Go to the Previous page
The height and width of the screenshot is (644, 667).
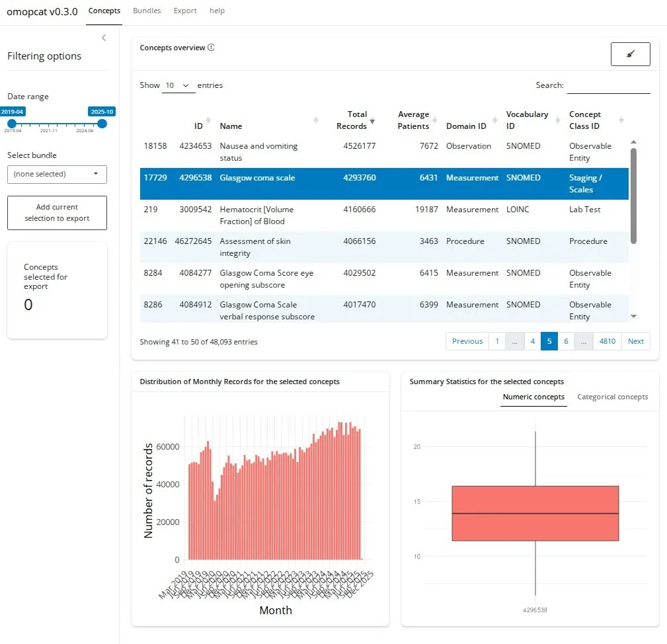point(467,341)
